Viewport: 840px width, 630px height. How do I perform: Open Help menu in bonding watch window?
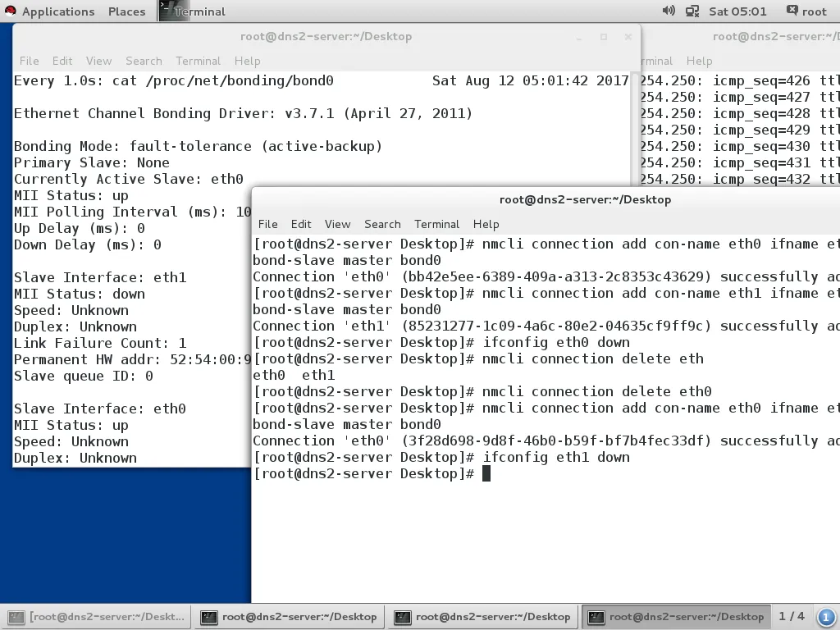(x=247, y=61)
